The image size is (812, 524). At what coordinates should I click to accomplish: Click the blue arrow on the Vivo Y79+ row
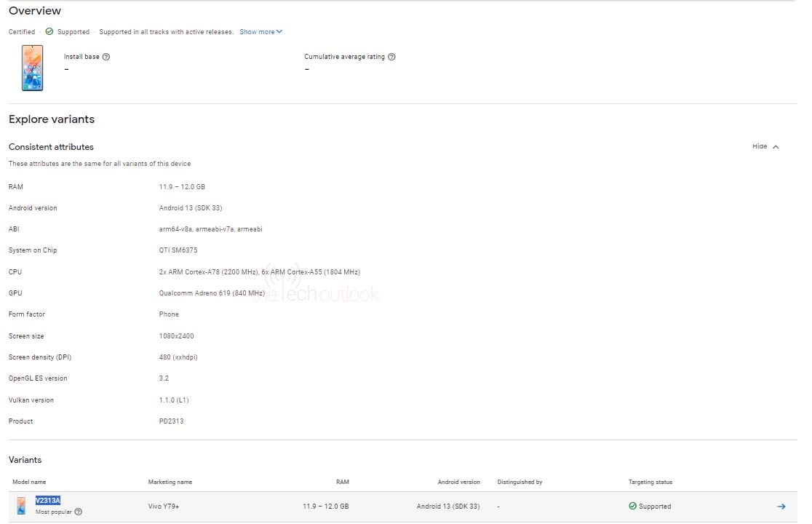click(x=782, y=506)
